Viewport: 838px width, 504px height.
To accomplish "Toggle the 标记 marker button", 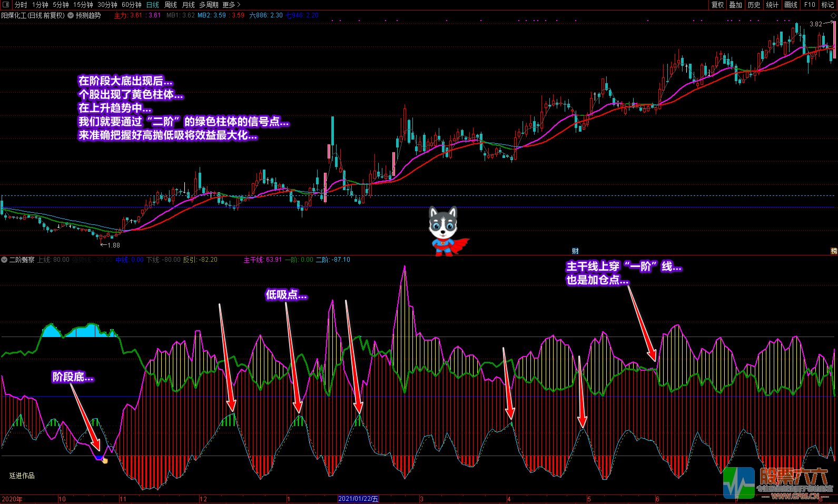I will click(x=827, y=5).
